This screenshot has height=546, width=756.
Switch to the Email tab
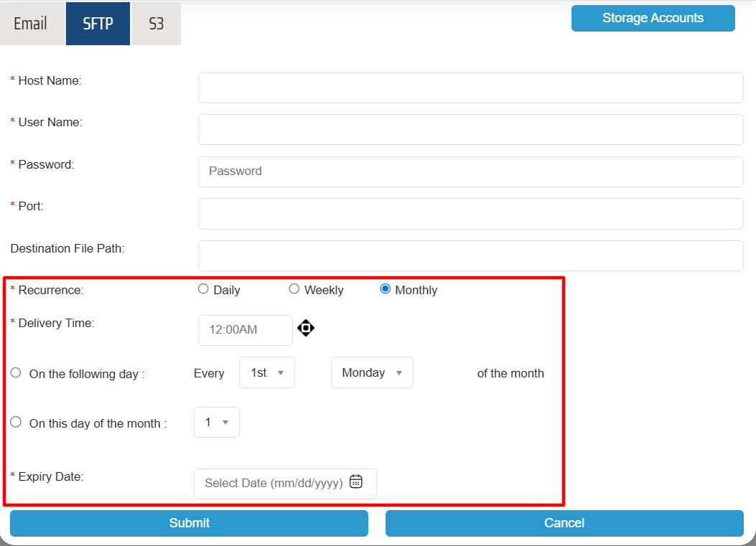[31, 24]
